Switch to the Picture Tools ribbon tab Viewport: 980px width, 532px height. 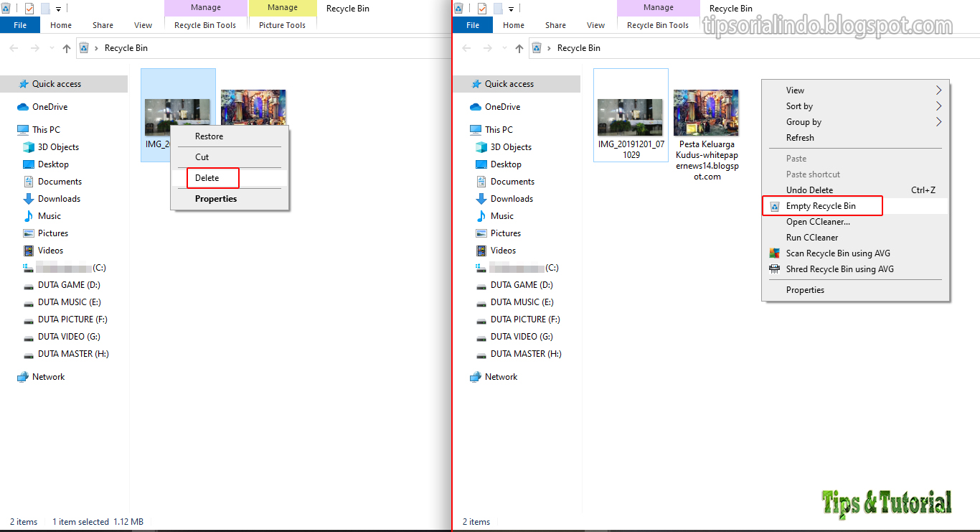click(x=282, y=24)
